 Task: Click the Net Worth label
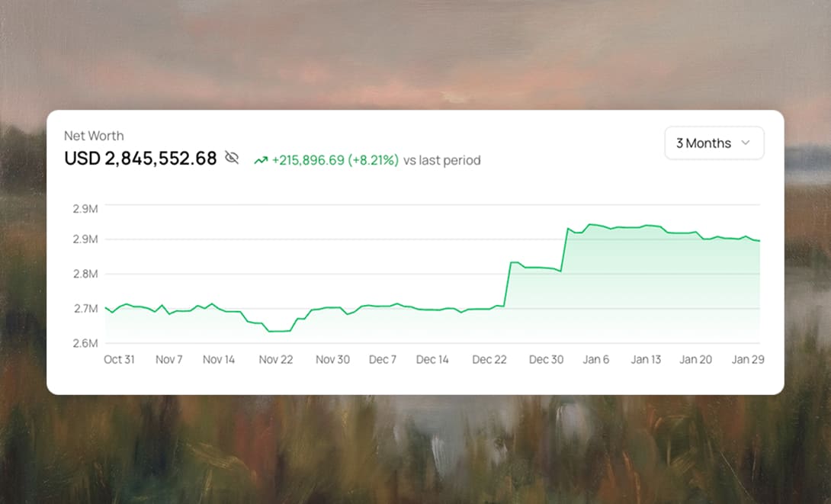(x=94, y=136)
